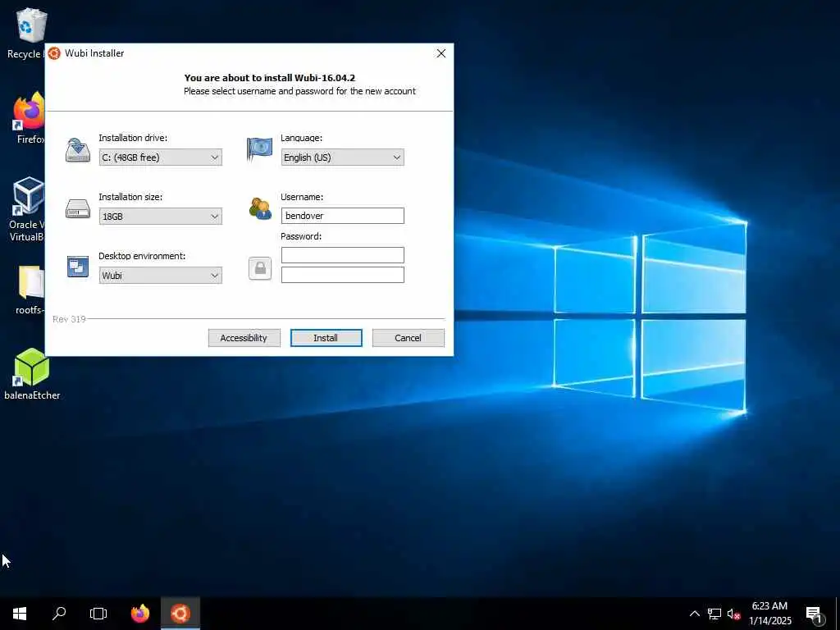
Task: Open the Installation drive dropdown
Action: point(160,157)
